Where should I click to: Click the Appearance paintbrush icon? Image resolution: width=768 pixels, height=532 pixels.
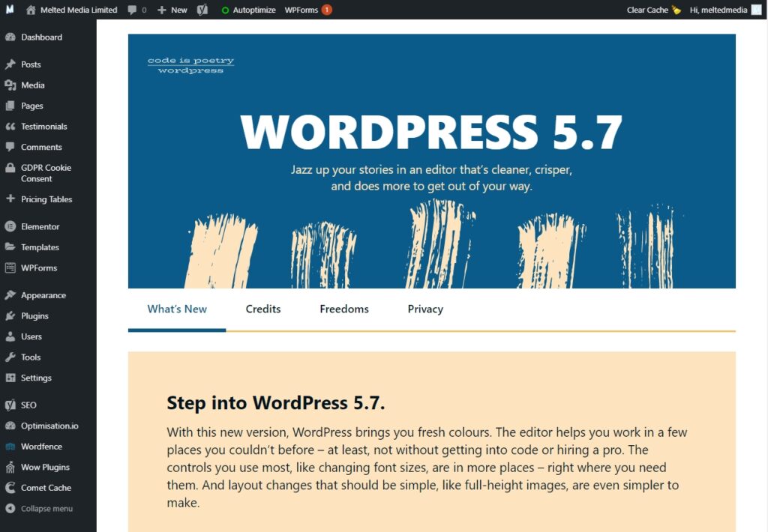tap(10, 295)
